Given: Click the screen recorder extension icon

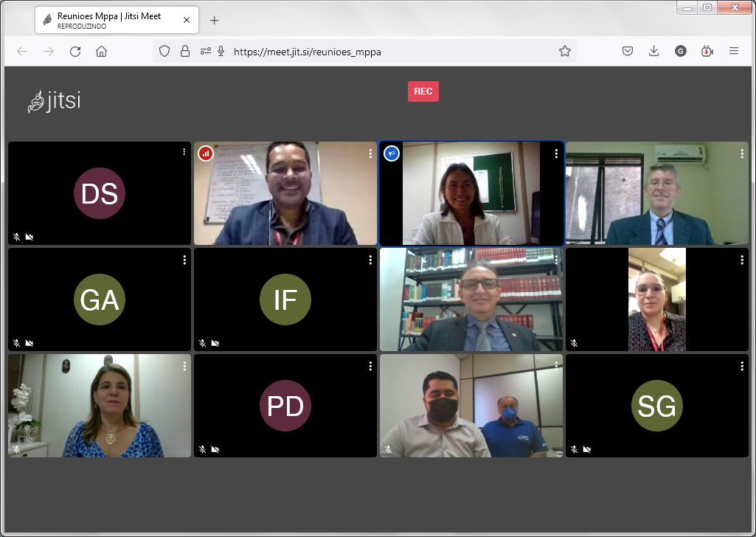Looking at the screenshot, I should 707,51.
